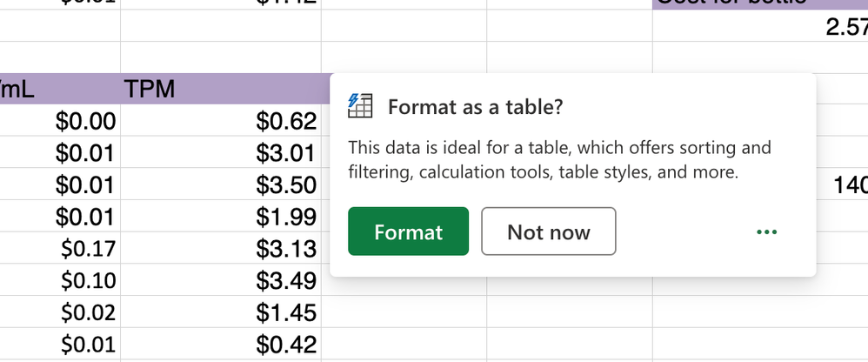Click the green Format button
Image resolution: width=868 pixels, height=362 pixels.
coord(408,231)
